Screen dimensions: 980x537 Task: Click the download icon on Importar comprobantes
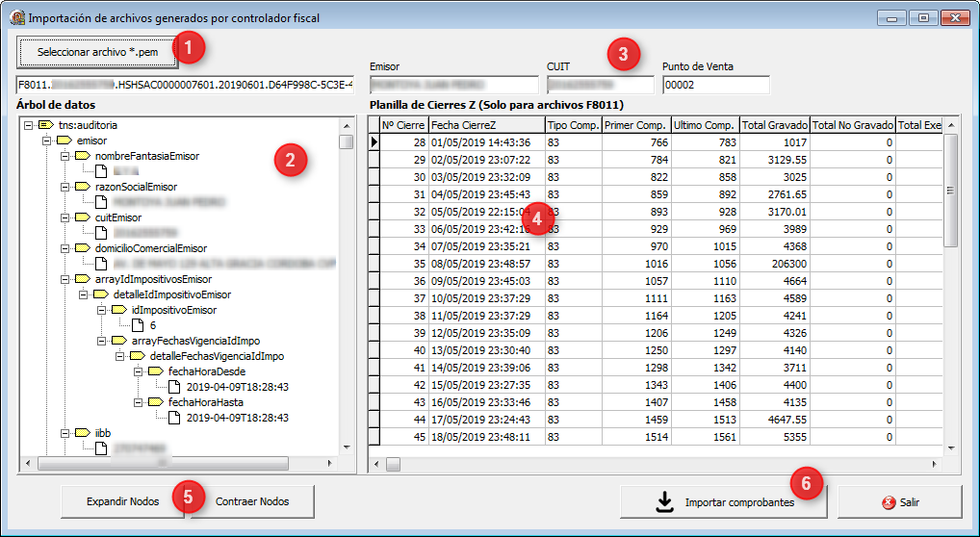[663, 501]
